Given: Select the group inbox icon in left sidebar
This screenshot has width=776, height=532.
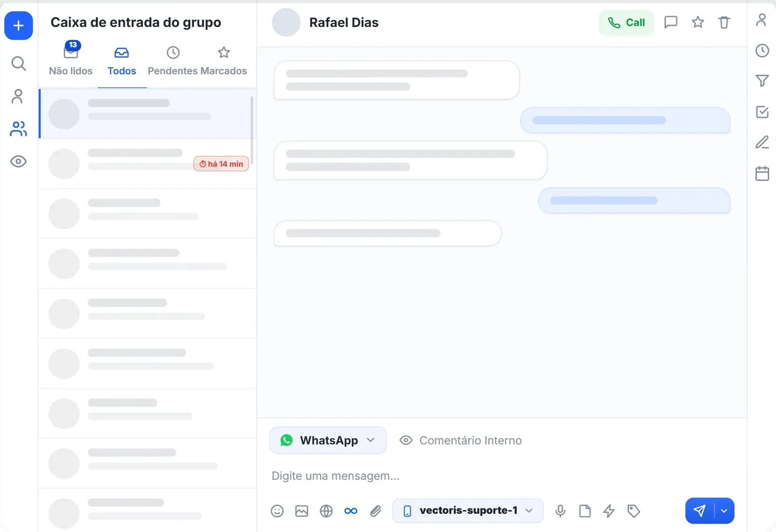Looking at the screenshot, I should [x=19, y=129].
